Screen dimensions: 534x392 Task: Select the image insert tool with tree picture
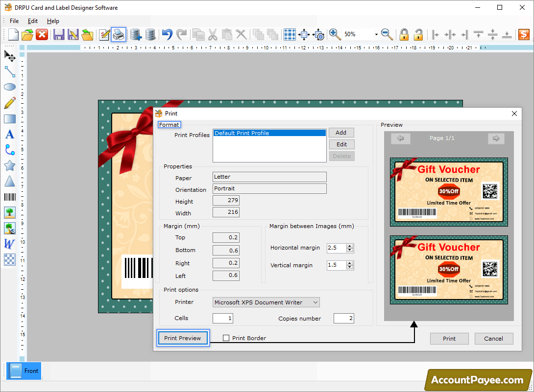pos(9,213)
